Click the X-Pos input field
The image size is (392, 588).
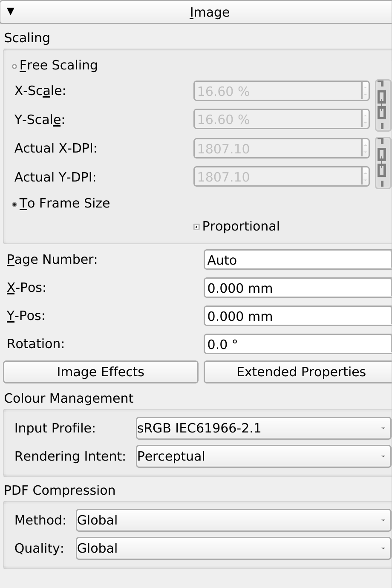coord(297,288)
